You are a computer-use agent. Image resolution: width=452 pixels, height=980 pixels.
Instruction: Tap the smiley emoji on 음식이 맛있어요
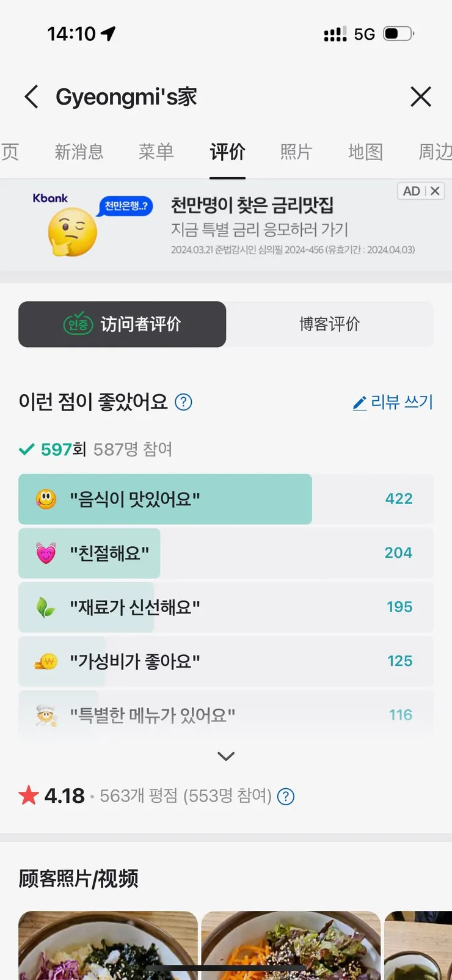click(46, 499)
